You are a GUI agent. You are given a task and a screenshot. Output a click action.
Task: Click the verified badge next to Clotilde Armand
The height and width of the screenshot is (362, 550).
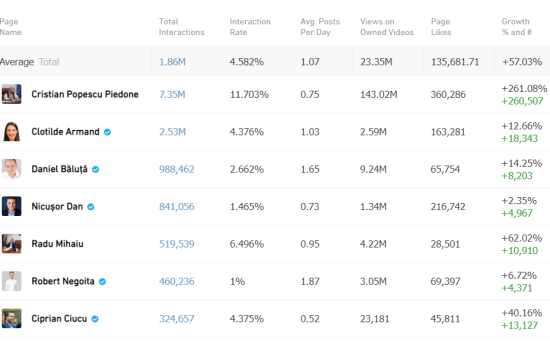107,132
